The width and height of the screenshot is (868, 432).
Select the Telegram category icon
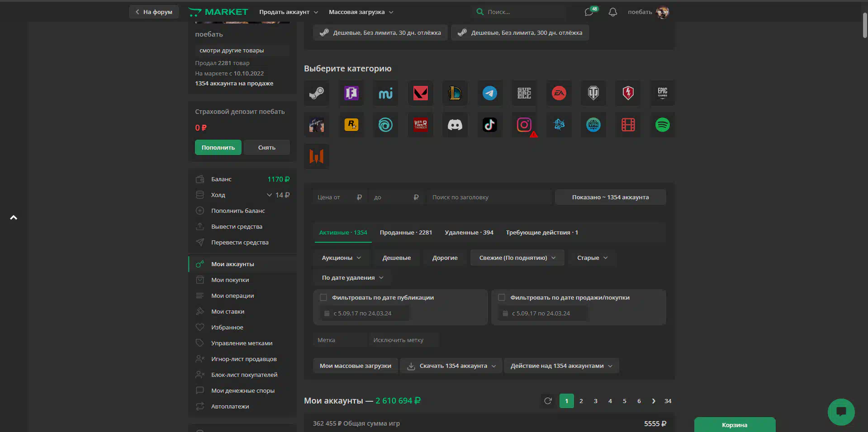click(490, 93)
